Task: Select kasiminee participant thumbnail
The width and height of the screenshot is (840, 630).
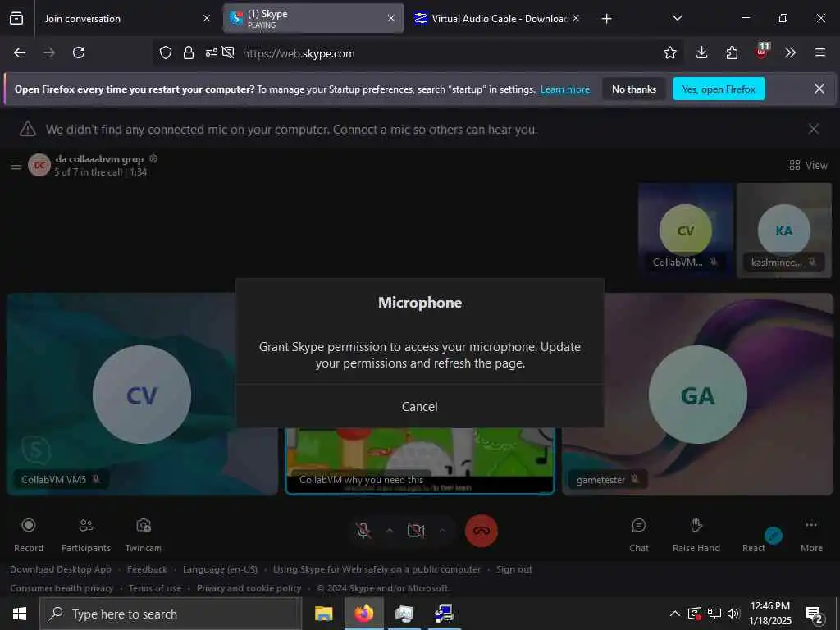Action: [784, 231]
